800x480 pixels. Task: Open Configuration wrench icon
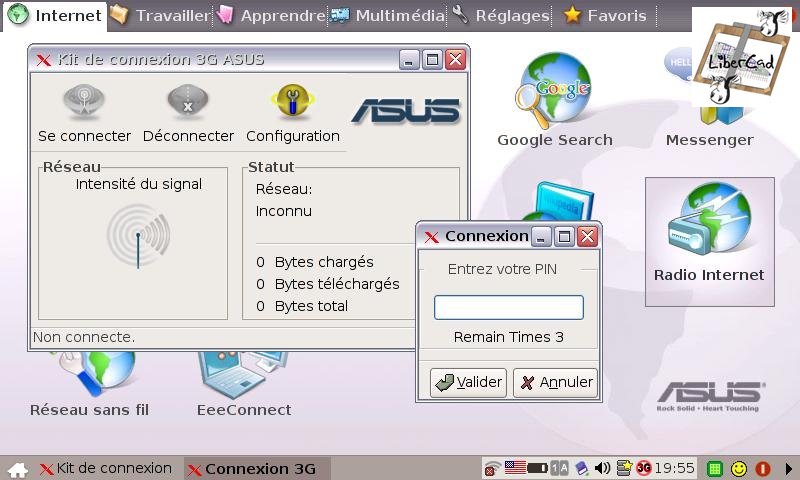tap(292, 102)
